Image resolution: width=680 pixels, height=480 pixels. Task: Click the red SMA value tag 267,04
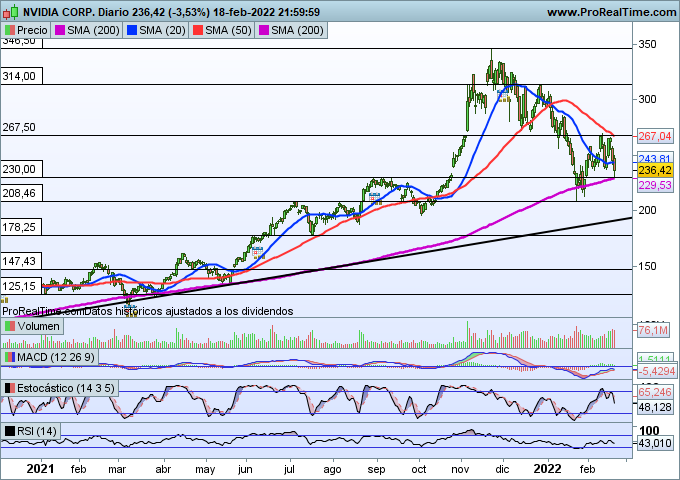click(655, 136)
